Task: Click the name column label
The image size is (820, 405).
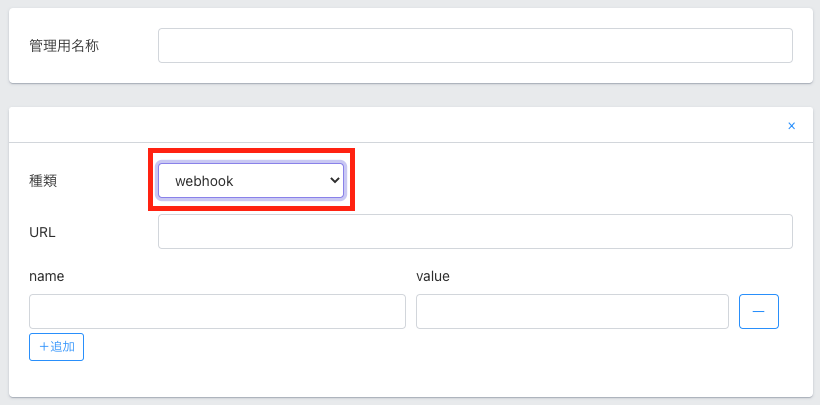Action: click(47, 276)
